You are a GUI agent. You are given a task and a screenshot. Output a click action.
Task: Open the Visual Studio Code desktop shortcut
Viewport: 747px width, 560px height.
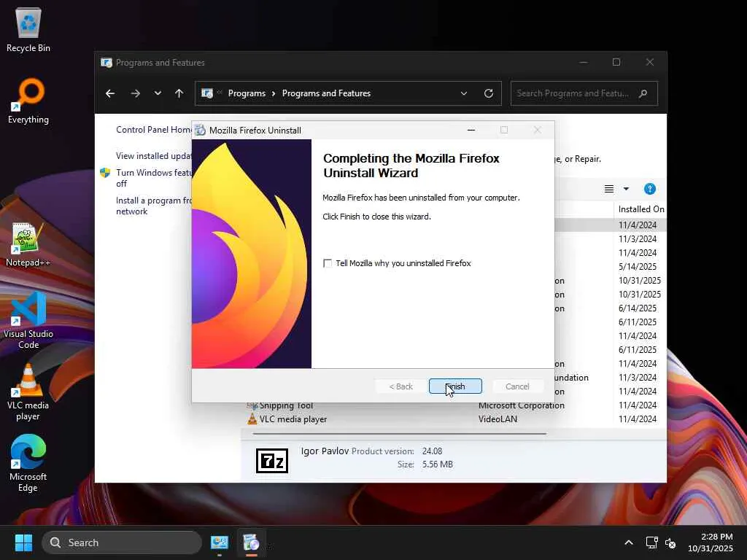[28, 321]
